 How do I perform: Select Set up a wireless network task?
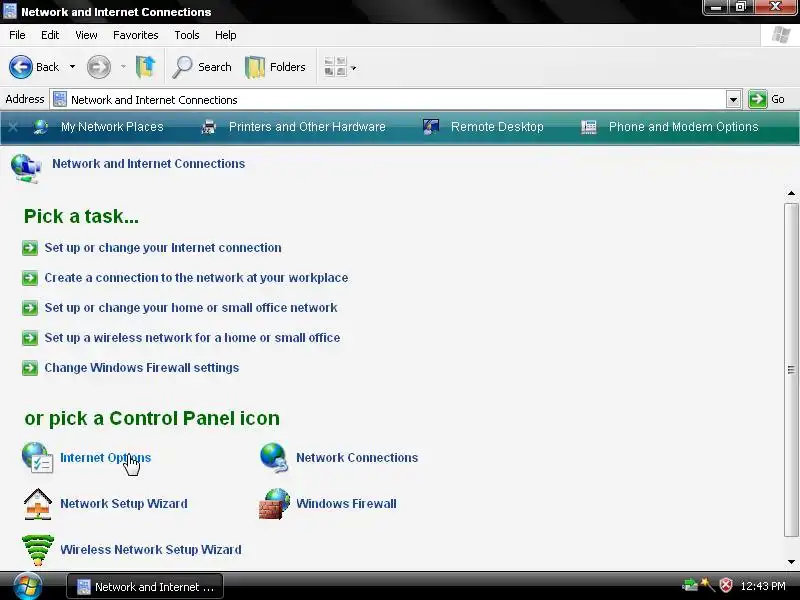coord(192,338)
